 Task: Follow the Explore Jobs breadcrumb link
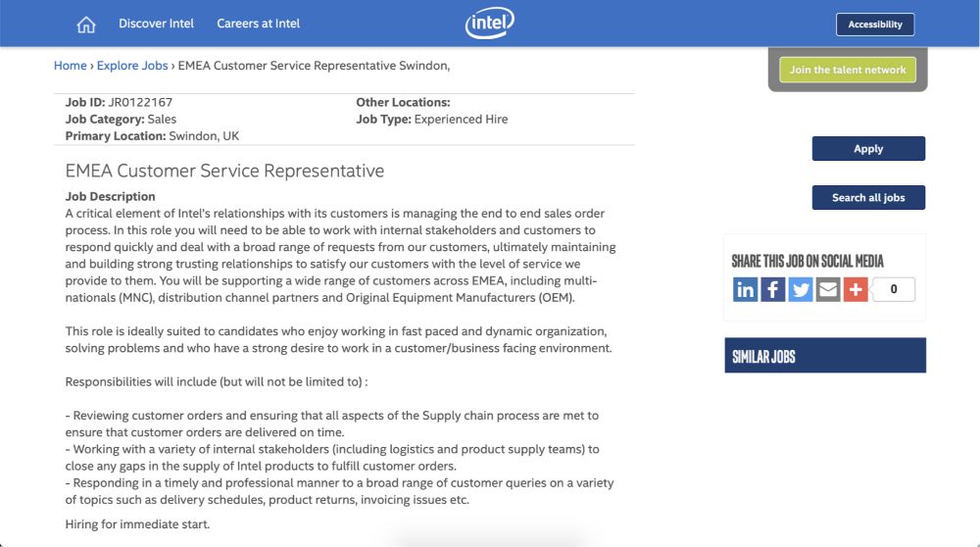[132, 66]
